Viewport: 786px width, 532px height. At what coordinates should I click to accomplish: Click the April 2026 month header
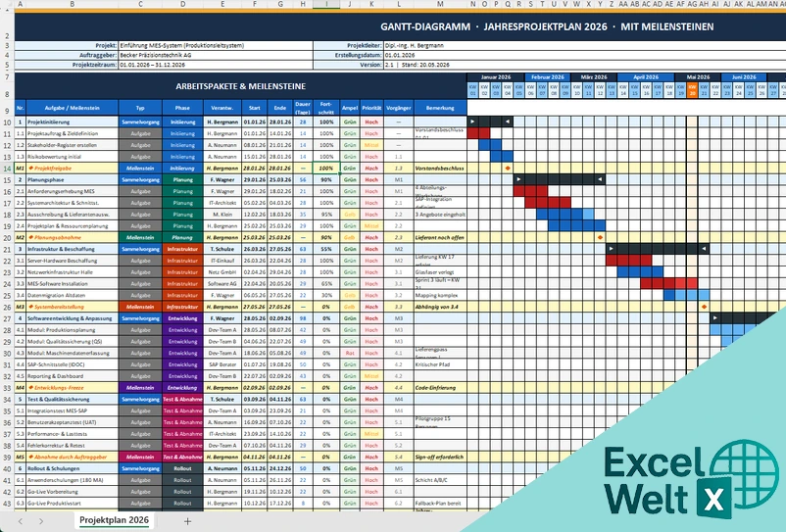tap(646, 77)
